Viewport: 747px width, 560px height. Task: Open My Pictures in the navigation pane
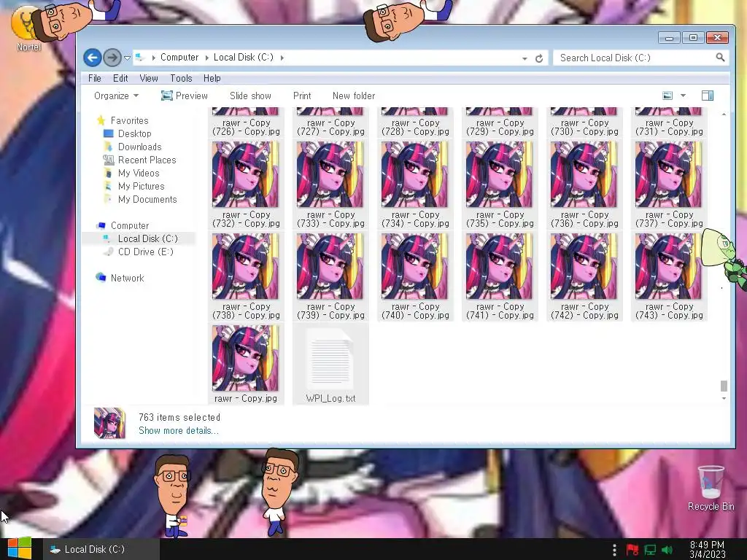[x=142, y=186]
